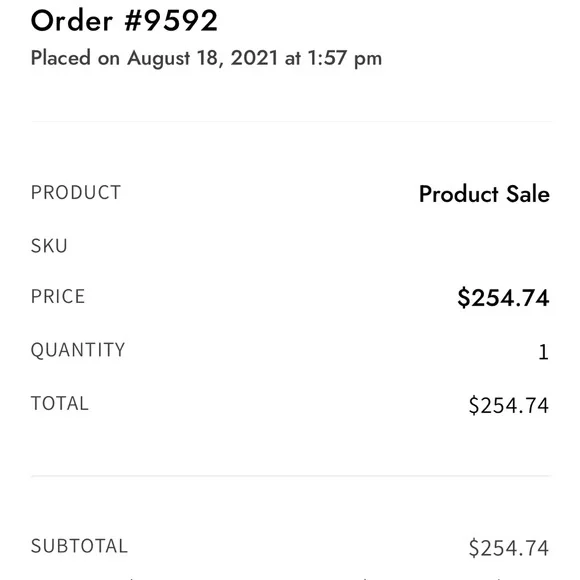Click the PRODUCT row label
The width and height of the screenshot is (580, 580).
pos(76,192)
